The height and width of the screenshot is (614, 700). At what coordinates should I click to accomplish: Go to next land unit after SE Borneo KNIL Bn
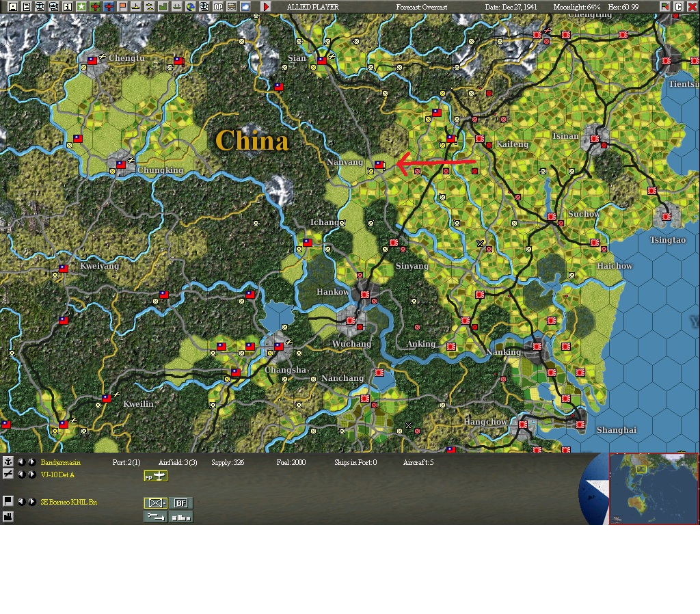pos(32,501)
